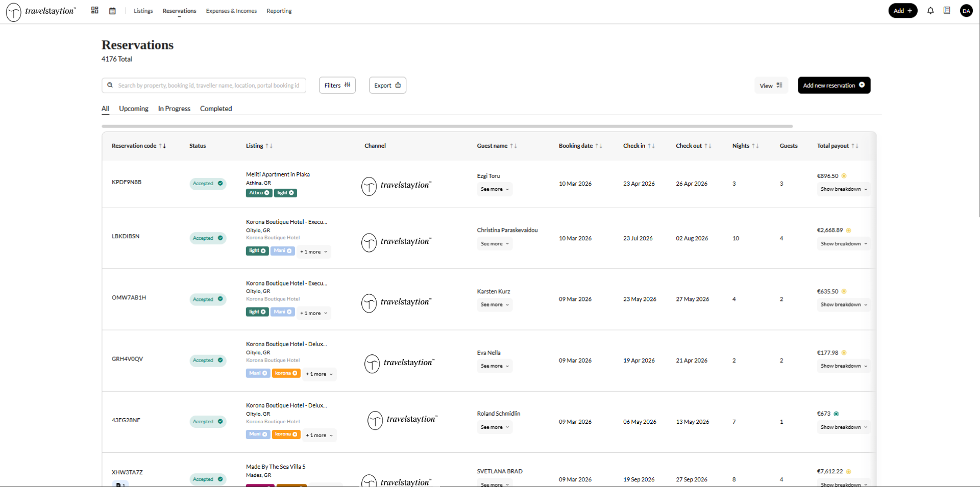Focus the reservation search field

click(x=208, y=85)
